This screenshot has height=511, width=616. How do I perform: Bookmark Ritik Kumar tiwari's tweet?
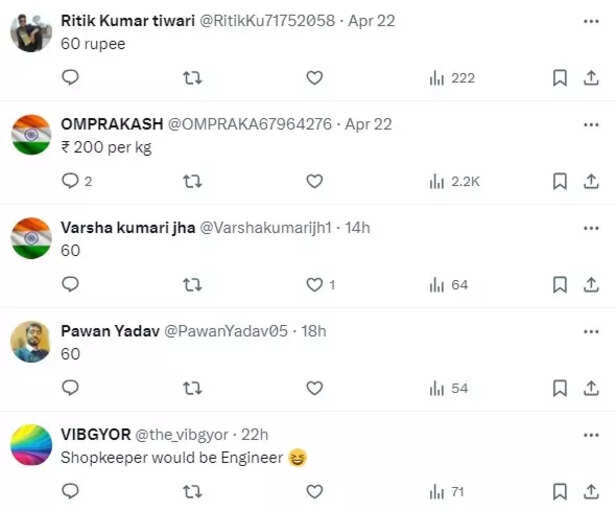point(560,78)
